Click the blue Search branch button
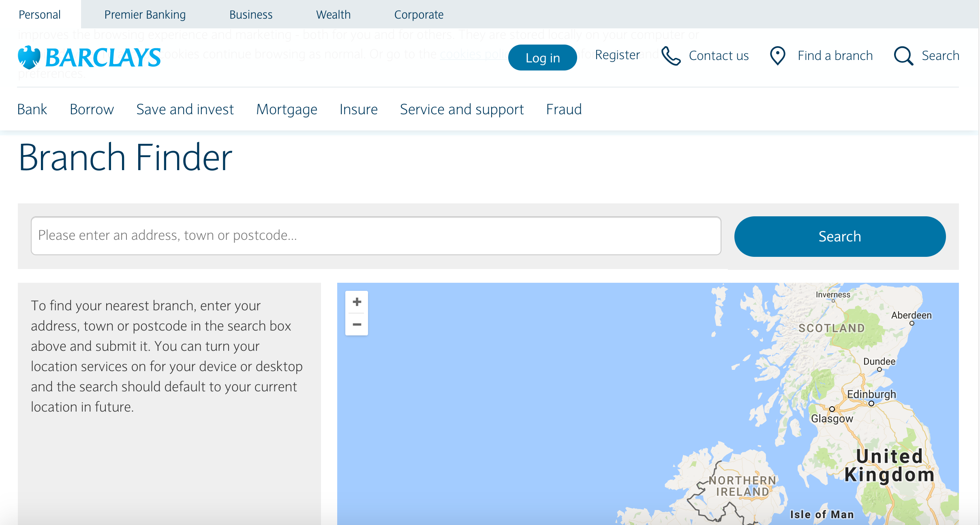The height and width of the screenshot is (525, 980). click(840, 237)
